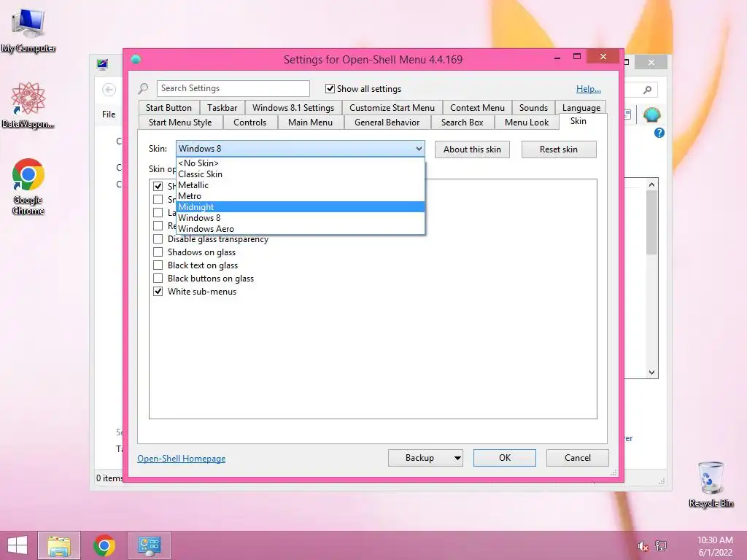The height and width of the screenshot is (560, 747).
Task: Click the back arrow in background window
Action: click(x=109, y=90)
